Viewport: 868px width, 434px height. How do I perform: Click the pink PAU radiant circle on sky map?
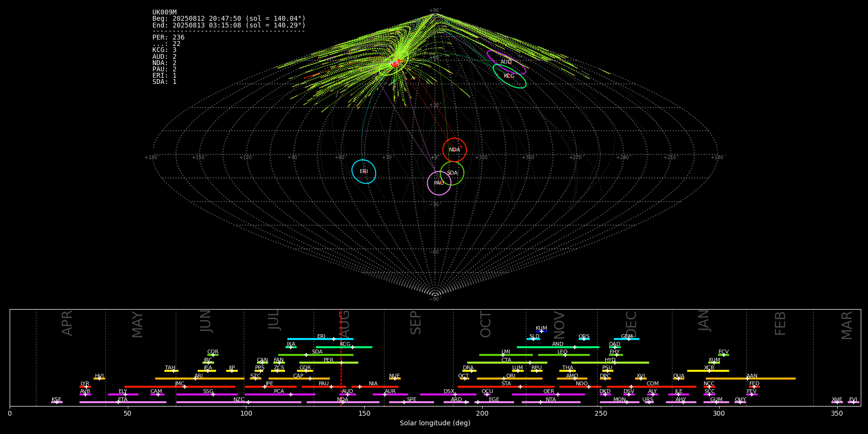pyautogui.click(x=439, y=183)
